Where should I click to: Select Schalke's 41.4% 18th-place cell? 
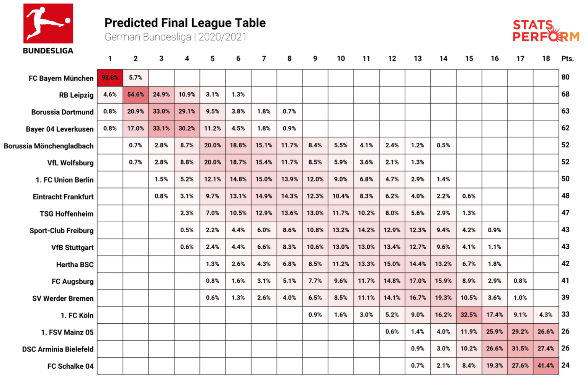click(x=546, y=366)
